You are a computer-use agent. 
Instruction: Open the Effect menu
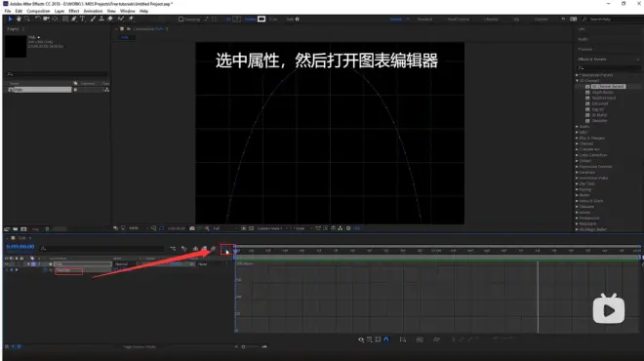coord(74,11)
